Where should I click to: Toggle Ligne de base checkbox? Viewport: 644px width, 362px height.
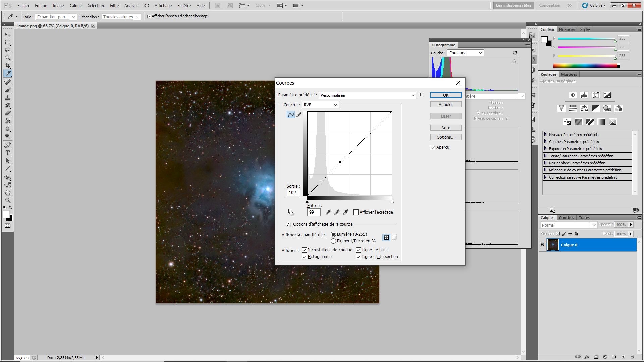pyautogui.click(x=359, y=250)
